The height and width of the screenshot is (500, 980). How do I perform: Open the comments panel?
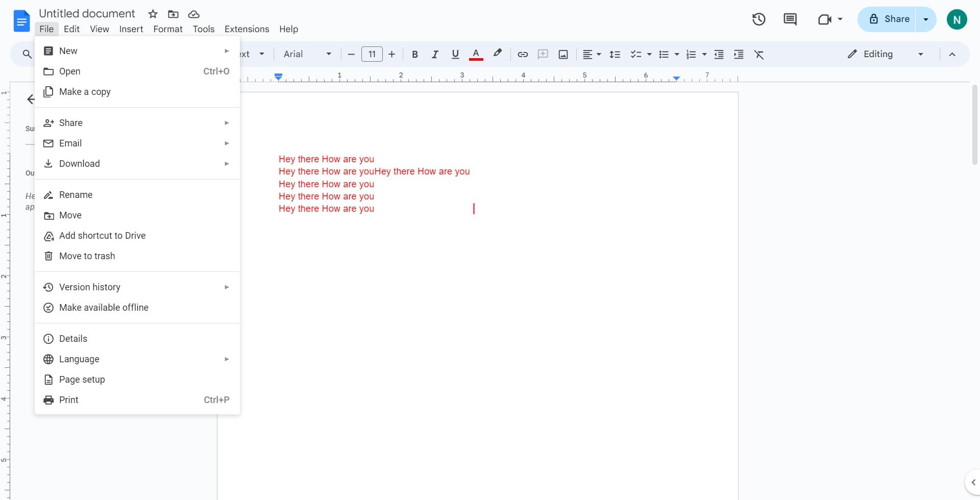790,19
